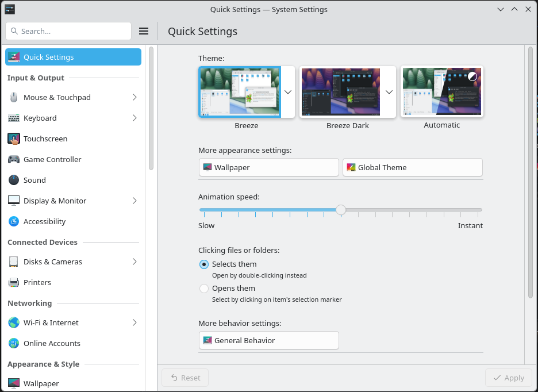The image size is (538, 392).
Task: Click the "Connected Devices" section header
Action: tap(43, 243)
